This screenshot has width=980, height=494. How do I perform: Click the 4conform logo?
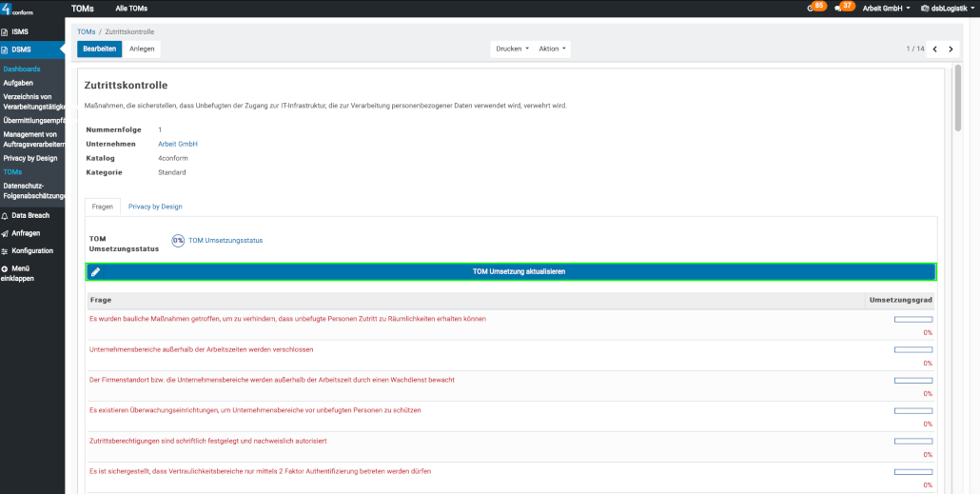click(x=17, y=9)
